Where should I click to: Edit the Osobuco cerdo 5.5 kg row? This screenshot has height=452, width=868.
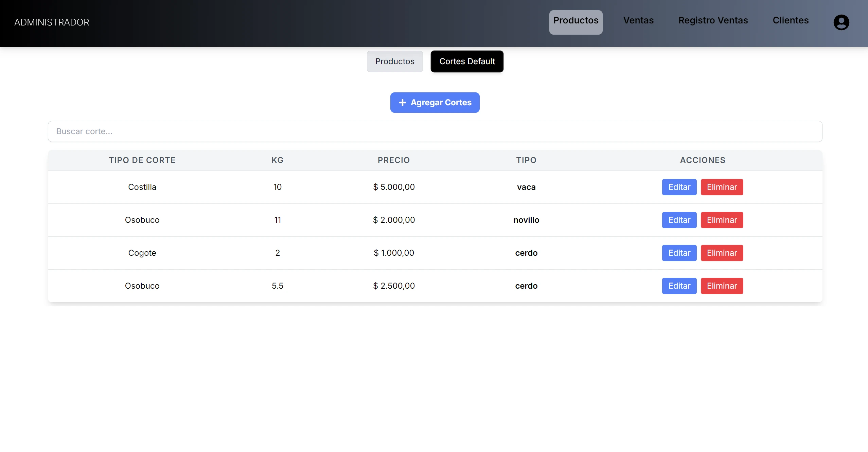click(x=679, y=286)
